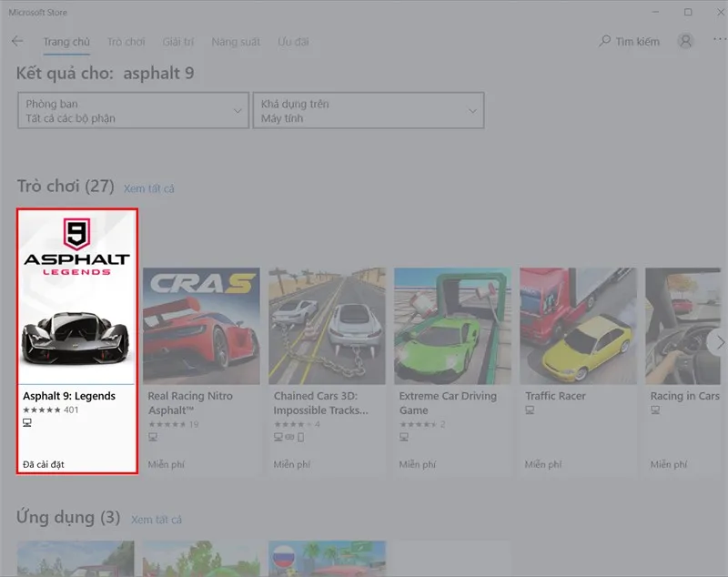
Task: Open the Ưu đãi tab
Action: (x=293, y=42)
